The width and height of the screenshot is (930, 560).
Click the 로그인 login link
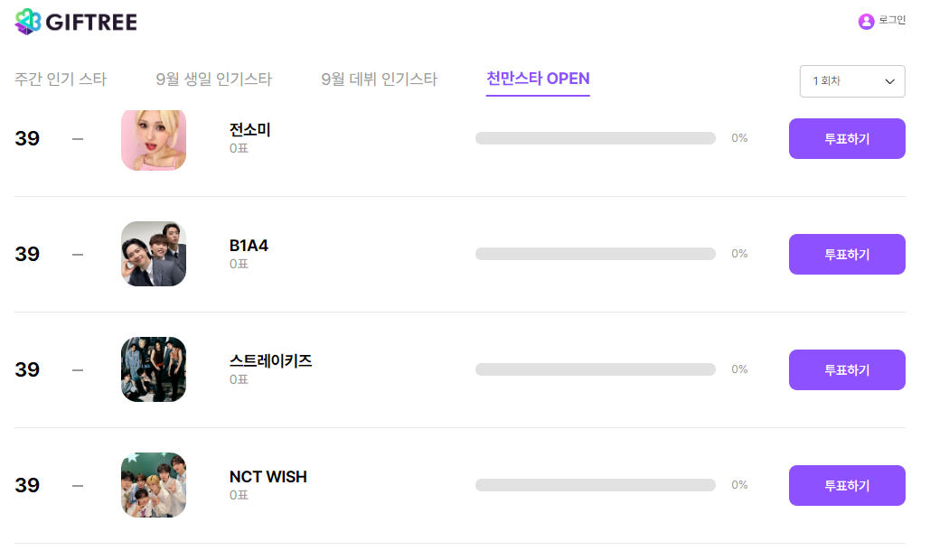click(892, 20)
